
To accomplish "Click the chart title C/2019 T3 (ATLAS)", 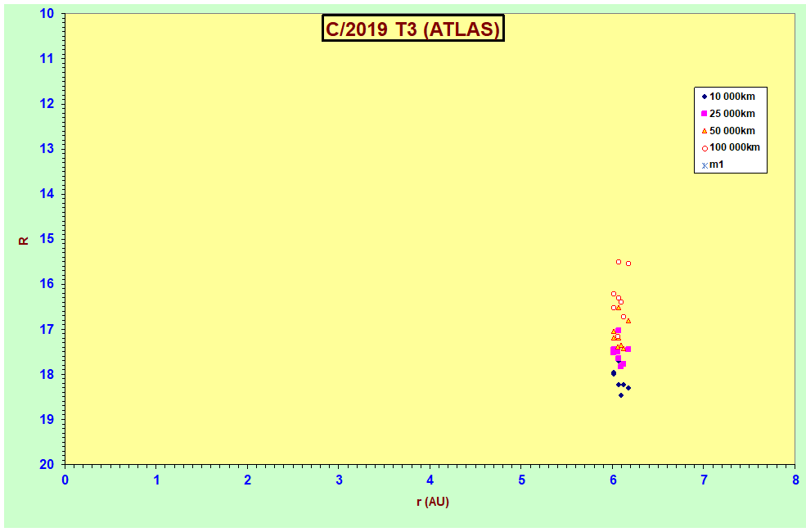I will [412, 29].
